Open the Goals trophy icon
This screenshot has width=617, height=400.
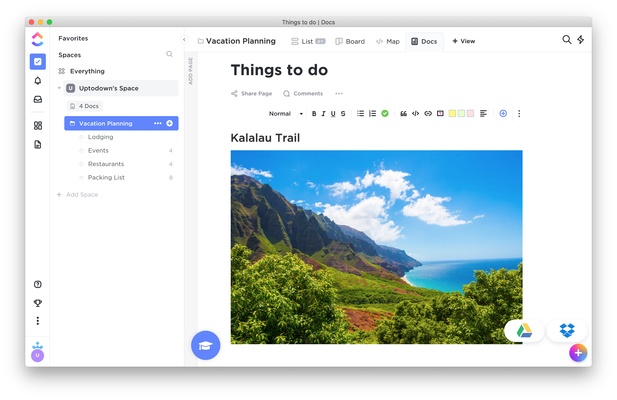[38, 303]
